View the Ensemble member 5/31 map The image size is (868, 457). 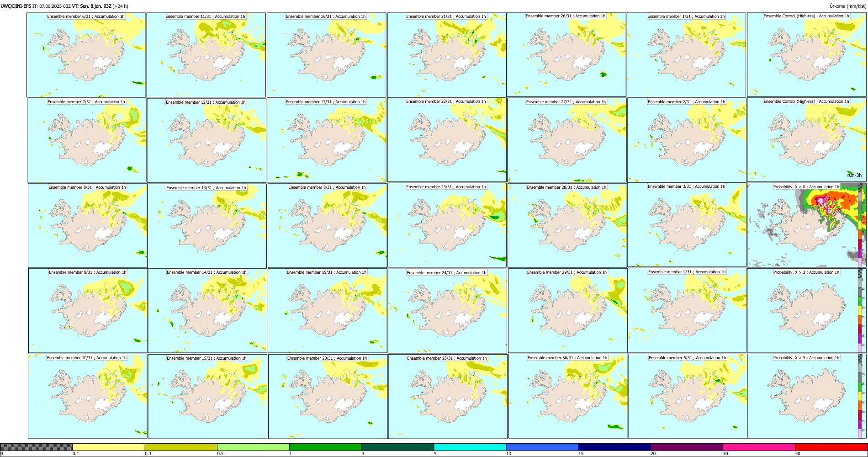pos(688,396)
